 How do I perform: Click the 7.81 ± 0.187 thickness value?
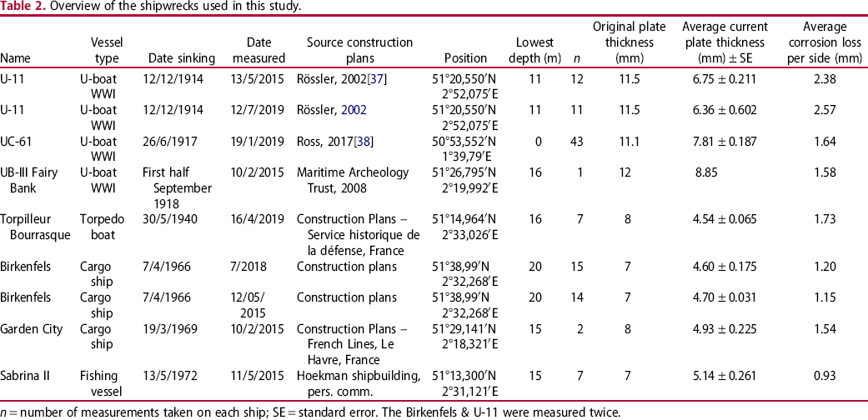pyautogui.click(x=724, y=142)
